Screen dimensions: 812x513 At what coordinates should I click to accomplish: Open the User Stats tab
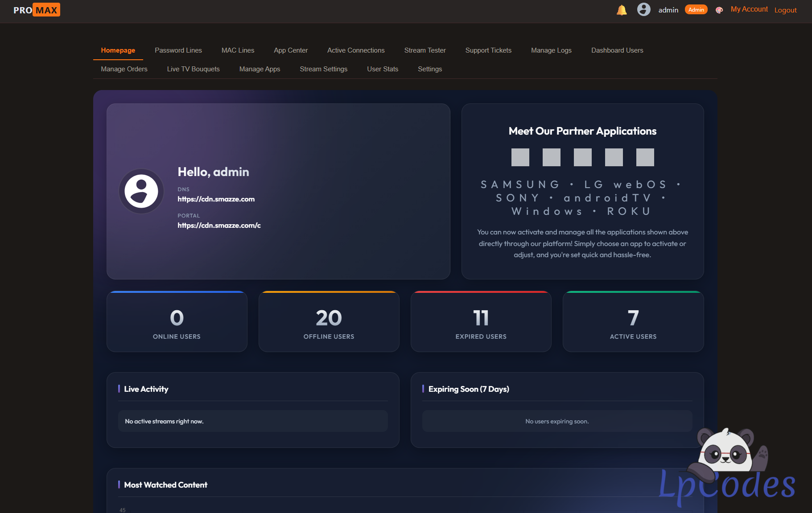(383, 69)
